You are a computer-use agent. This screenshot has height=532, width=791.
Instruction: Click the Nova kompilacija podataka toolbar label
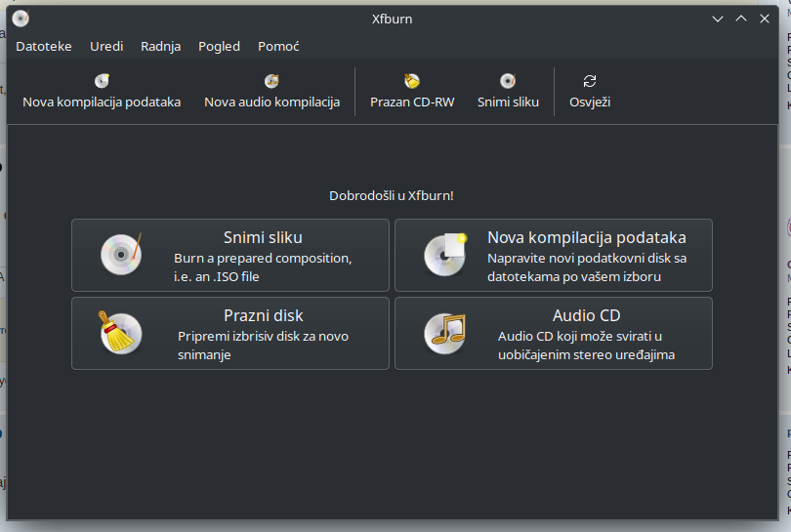[102, 102]
